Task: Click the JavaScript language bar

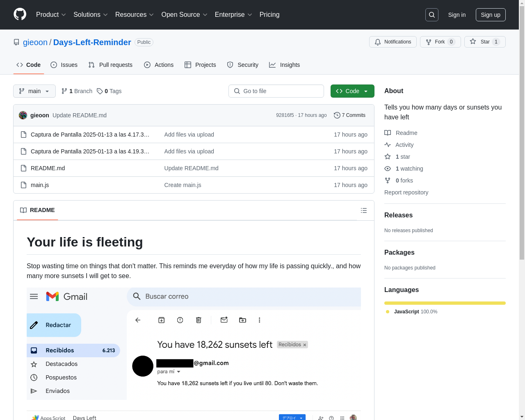Action: 445,303
